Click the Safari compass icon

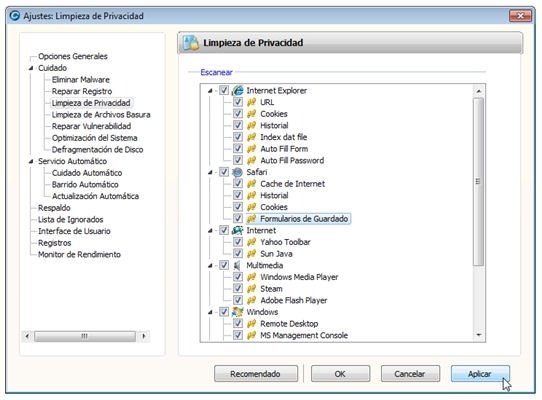click(237, 172)
